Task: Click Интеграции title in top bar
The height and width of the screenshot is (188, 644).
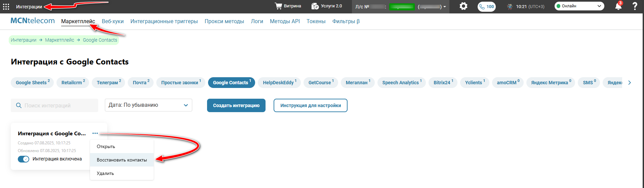Action: point(29,7)
